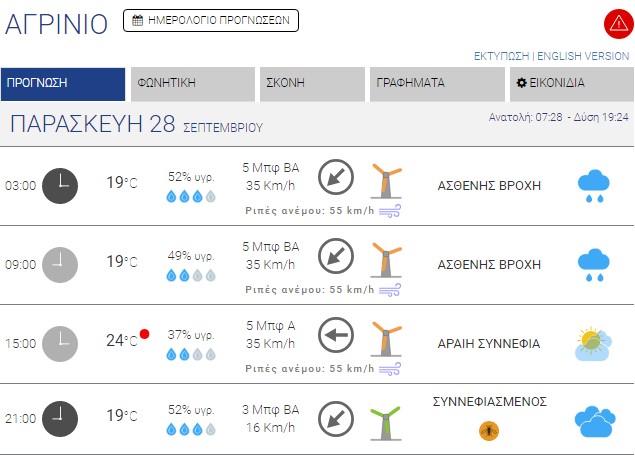Switch to ENGLISH VERSION
The height and width of the screenshot is (455, 635).
click(584, 56)
